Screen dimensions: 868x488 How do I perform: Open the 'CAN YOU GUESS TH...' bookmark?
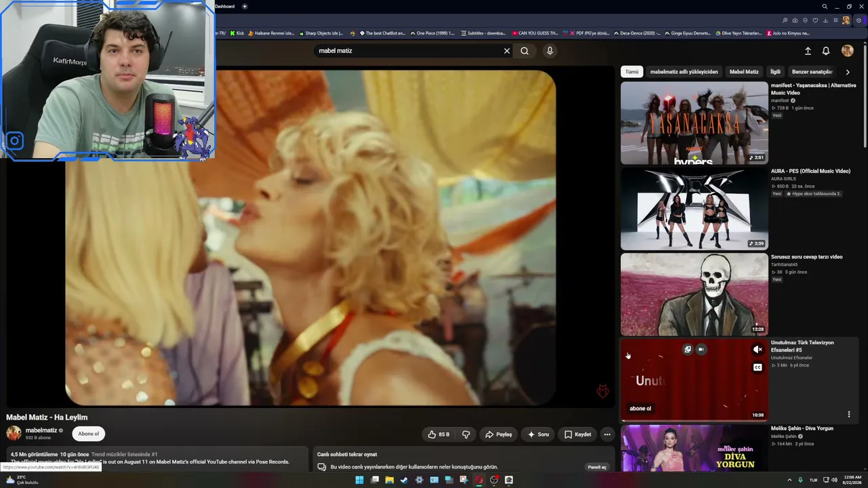(x=535, y=33)
